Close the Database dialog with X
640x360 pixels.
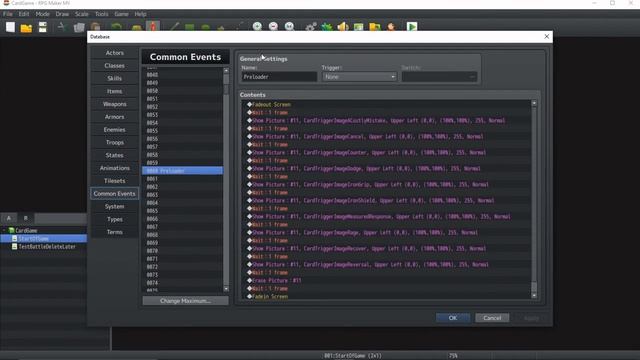547,37
